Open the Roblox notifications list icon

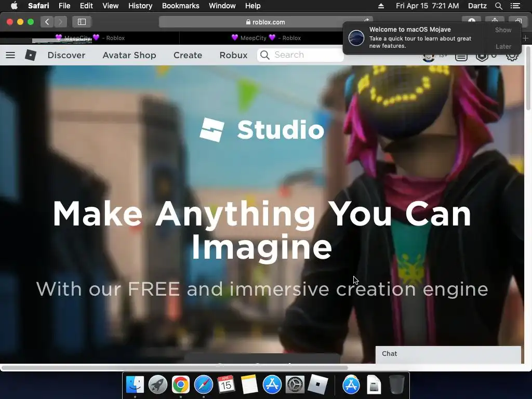pos(461,57)
